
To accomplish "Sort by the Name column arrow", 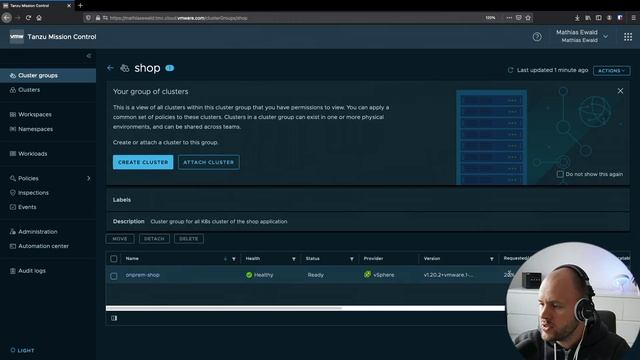I will coord(225,259).
